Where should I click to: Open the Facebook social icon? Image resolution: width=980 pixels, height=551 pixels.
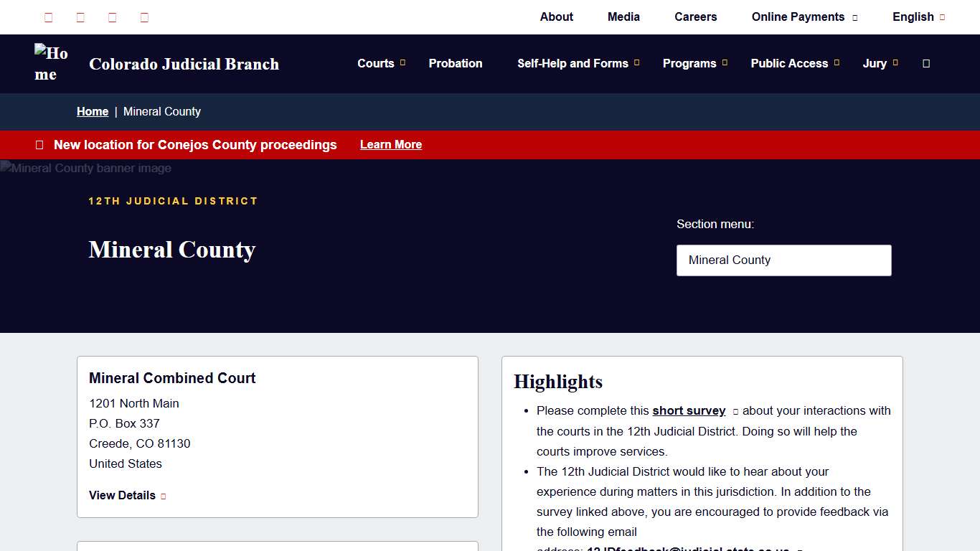pos(48,17)
